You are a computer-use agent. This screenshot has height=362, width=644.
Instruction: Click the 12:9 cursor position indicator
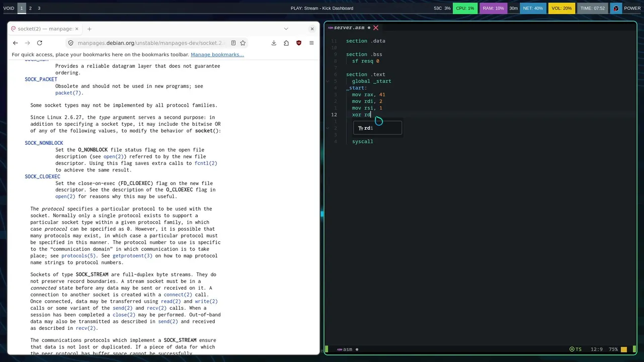596,349
